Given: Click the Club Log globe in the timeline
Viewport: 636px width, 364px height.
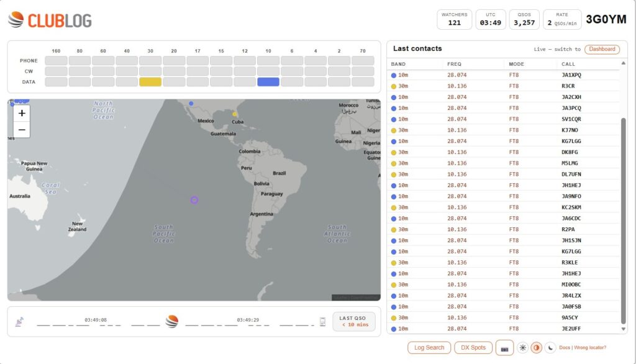Looking at the screenshot, I should coord(172,321).
